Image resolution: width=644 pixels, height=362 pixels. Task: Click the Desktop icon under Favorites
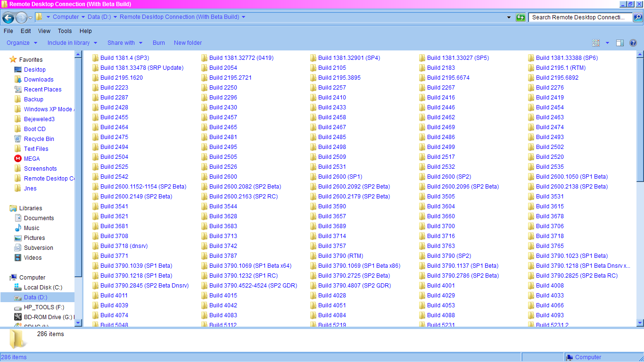click(x=18, y=70)
